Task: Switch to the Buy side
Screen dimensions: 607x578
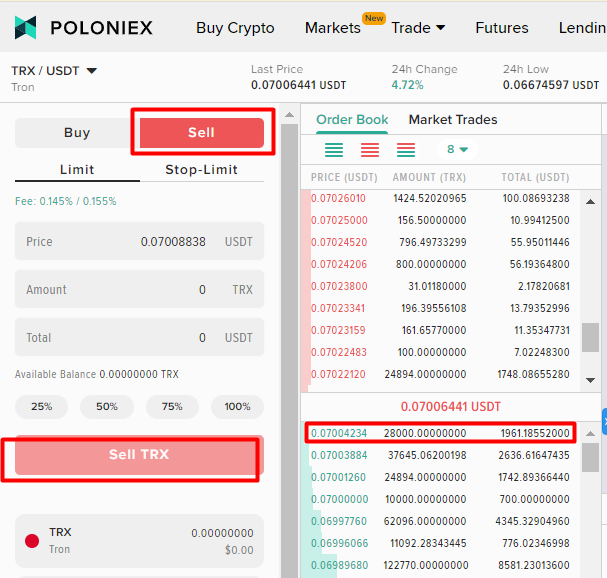Action: tap(77, 133)
